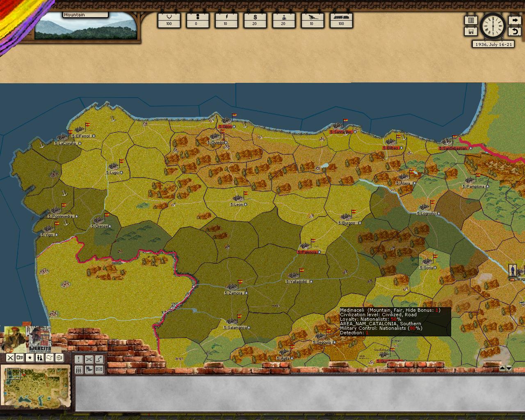Click the floppy disk save game icon
Viewport: 525px width, 420px height.
471,31
